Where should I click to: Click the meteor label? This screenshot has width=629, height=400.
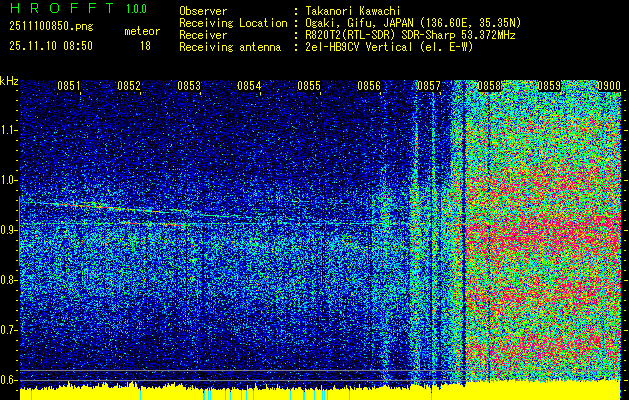pyautogui.click(x=142, y=31)
